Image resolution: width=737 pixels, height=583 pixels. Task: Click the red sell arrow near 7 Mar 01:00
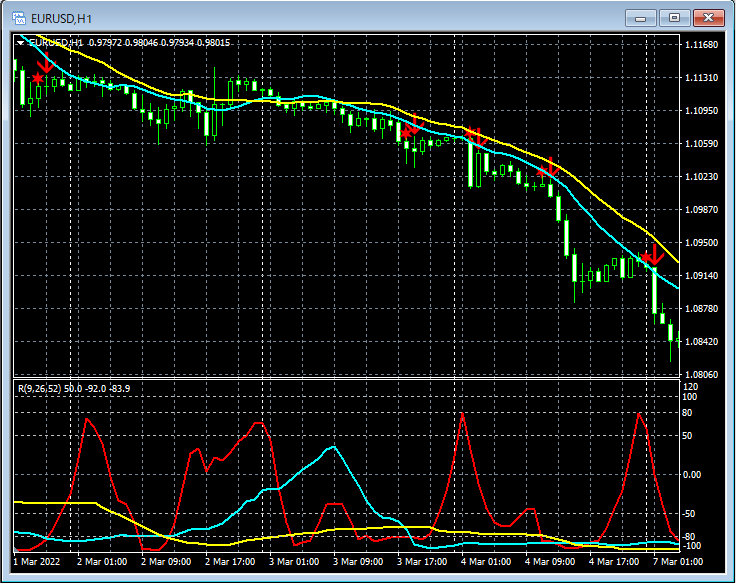coord(654,254)
